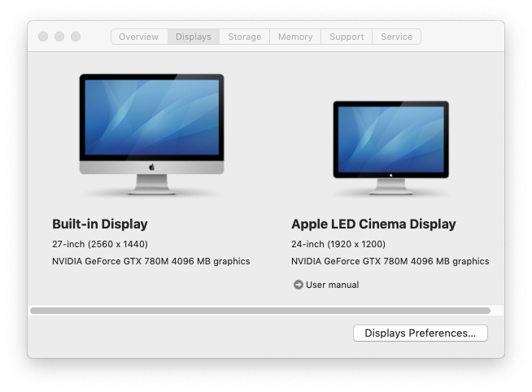Switch to the Service tab

click(x=397, y=37)
